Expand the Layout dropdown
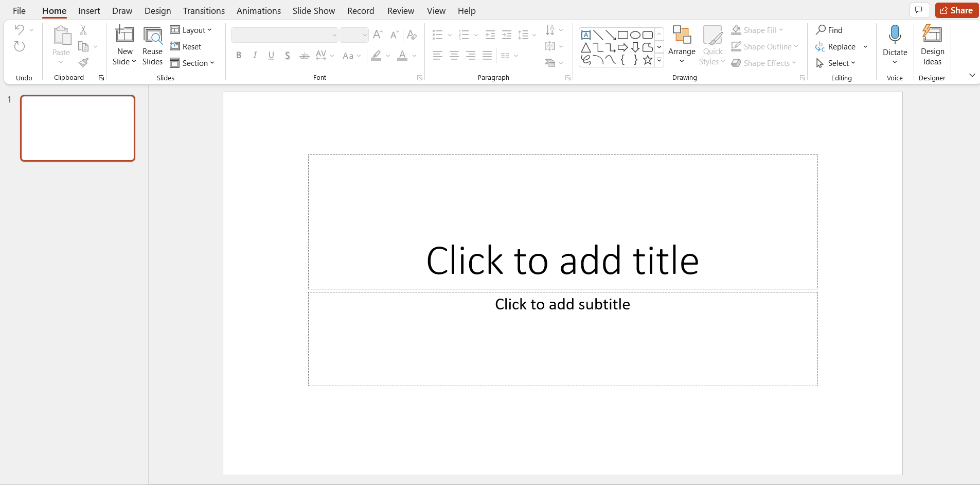This screenshot has width=980, height=485. [191, 30]
